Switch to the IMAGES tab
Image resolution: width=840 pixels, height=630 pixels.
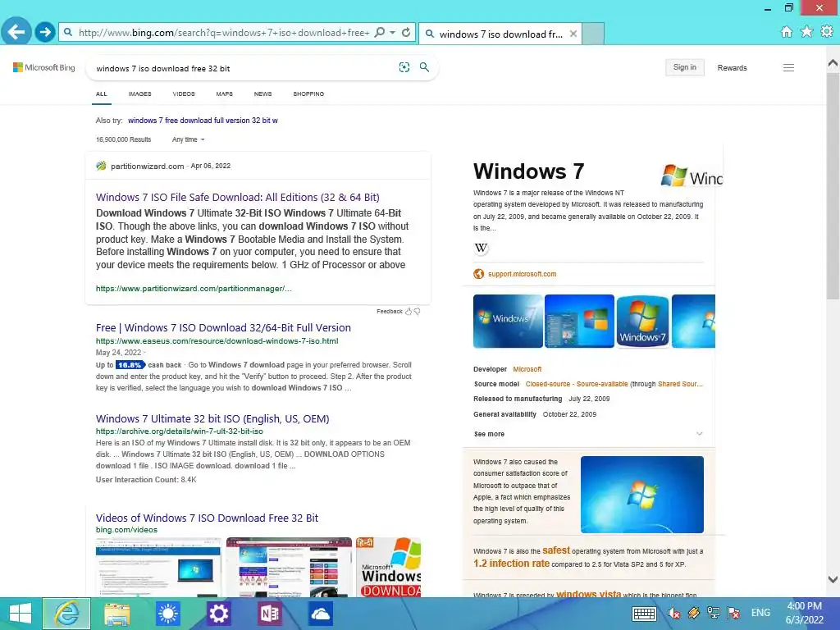[x=139, y=94]
